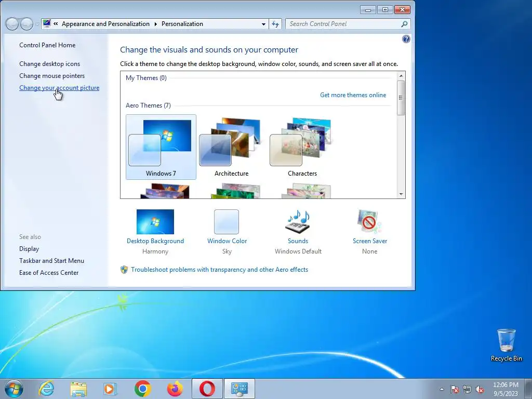
Task: Click the refresh button beside address bar
Action: click(x=275, y=24)
